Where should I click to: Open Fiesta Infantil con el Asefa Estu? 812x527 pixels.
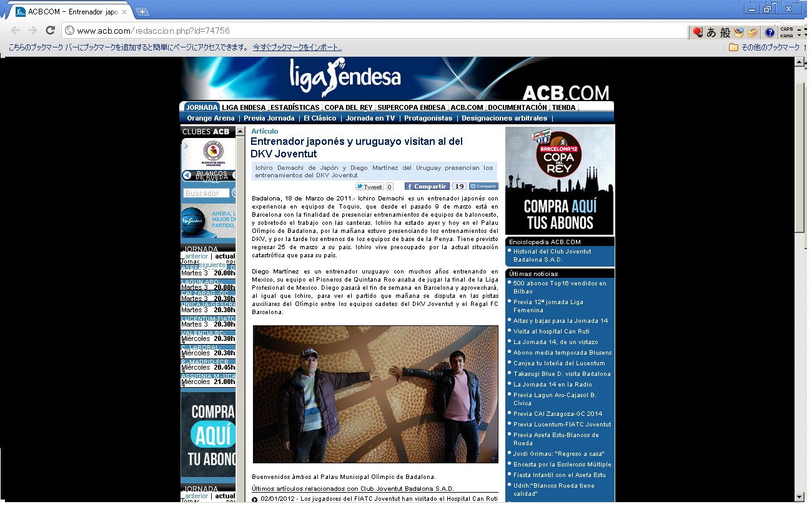pos(560,475)
